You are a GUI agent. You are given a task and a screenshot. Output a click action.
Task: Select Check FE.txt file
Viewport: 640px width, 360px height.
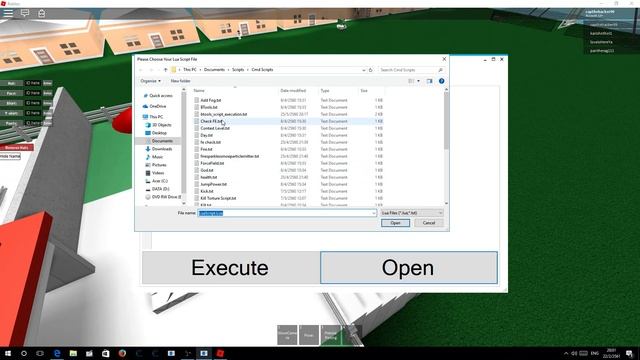211,121
